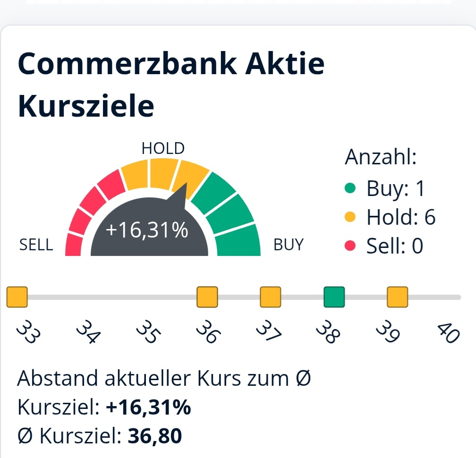
Task: Tap the yellow marker at price 37
Action: tap(271, 297)
